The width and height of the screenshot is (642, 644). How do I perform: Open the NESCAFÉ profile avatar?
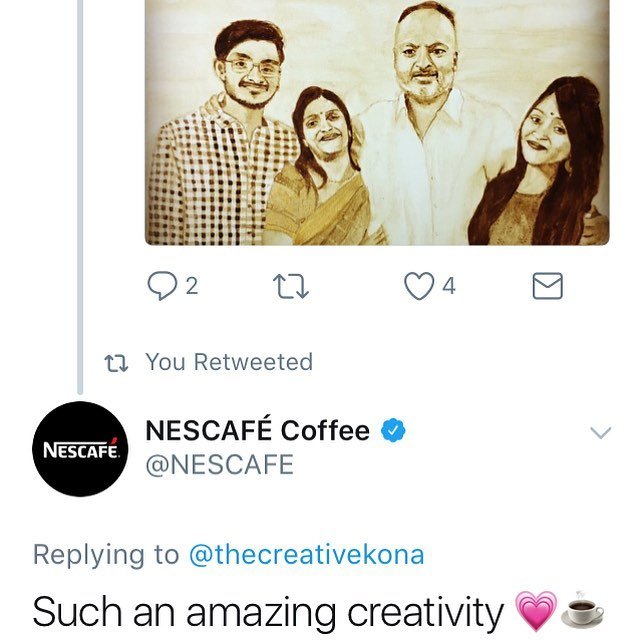click(x=80, y=449)
